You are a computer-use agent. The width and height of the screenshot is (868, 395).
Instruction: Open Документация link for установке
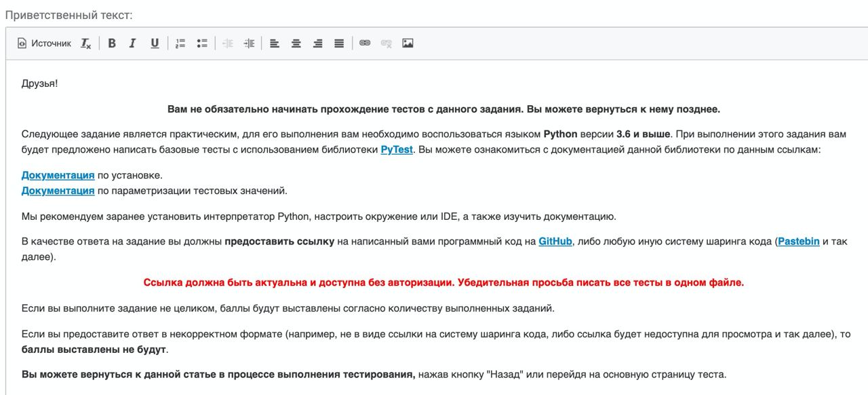pos(58,175)
